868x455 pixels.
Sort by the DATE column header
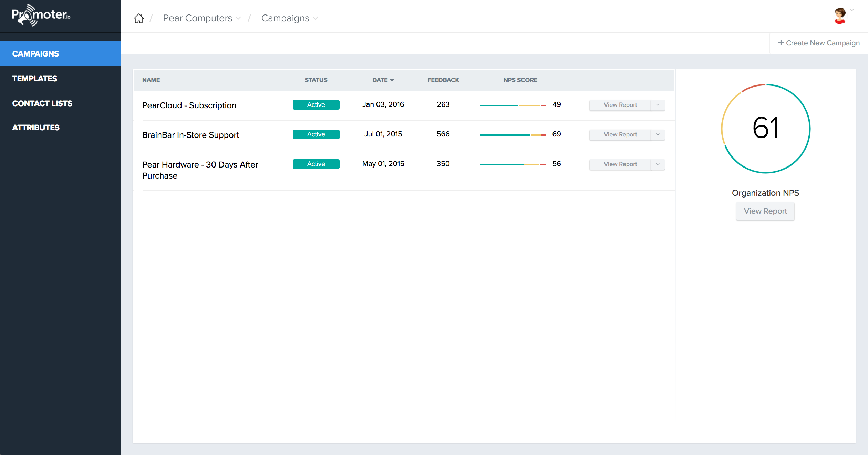383,80
